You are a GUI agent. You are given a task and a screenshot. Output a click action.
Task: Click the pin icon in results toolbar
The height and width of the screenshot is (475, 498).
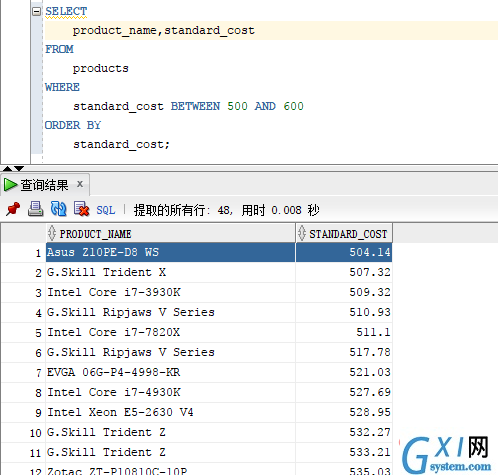[x=13, y=209]
